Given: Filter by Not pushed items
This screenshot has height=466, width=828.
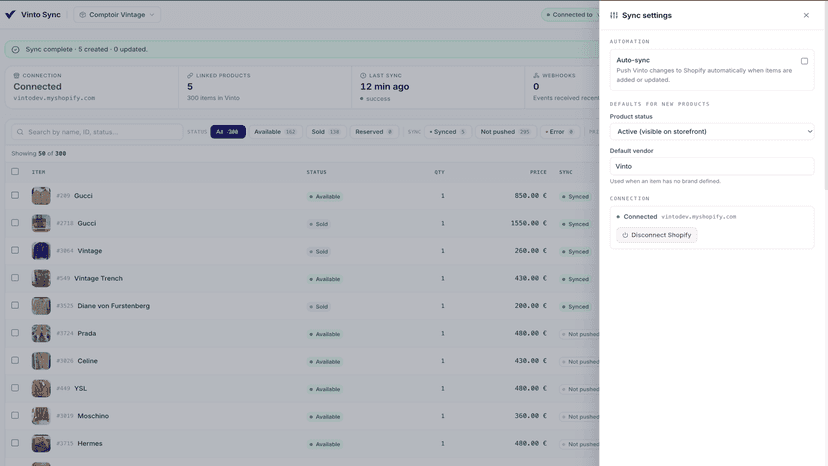Looking at the screenshot, I should click(x=505, y=132).
